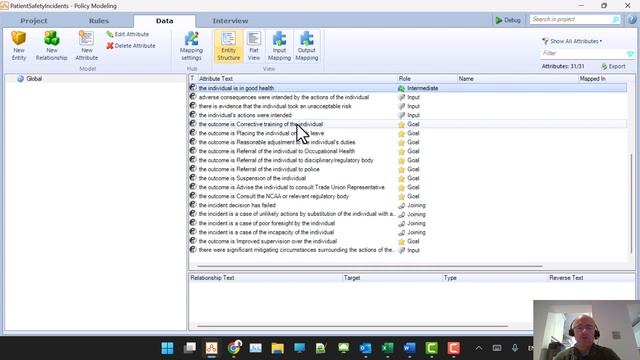
Task: Select 'Referral to disciplinary/regulatory body' outcome
Action: [x=286, y=160]
